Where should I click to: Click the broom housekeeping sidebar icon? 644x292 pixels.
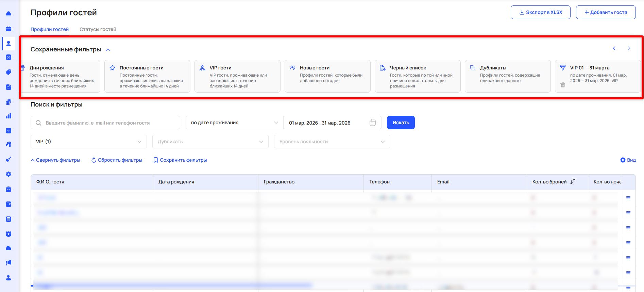9,159
